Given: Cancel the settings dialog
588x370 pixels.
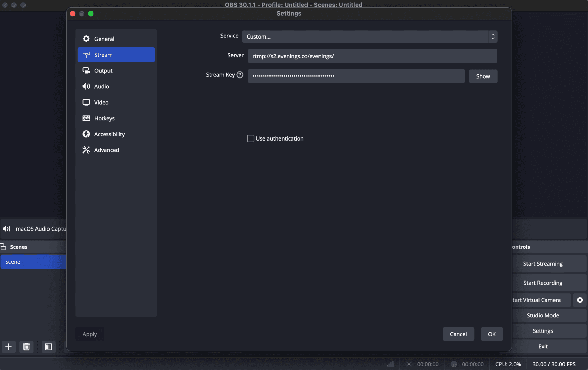Looking at the screenshot, I should (458, 334).
